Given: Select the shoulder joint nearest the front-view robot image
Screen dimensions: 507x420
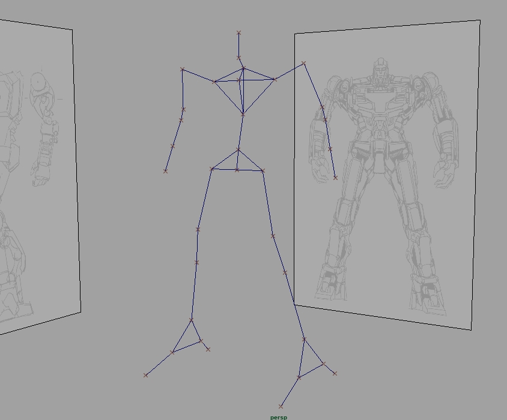Looking at the screenshot, I should coord(275,79).
